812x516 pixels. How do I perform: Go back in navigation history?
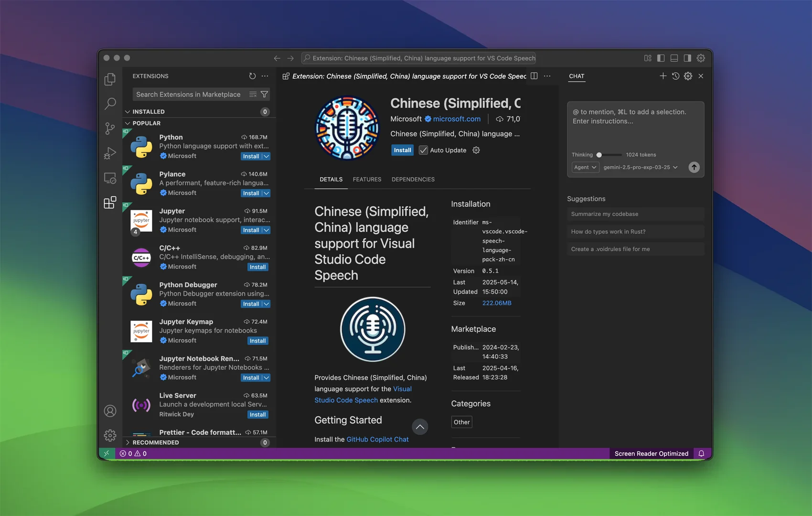[277, 58]
